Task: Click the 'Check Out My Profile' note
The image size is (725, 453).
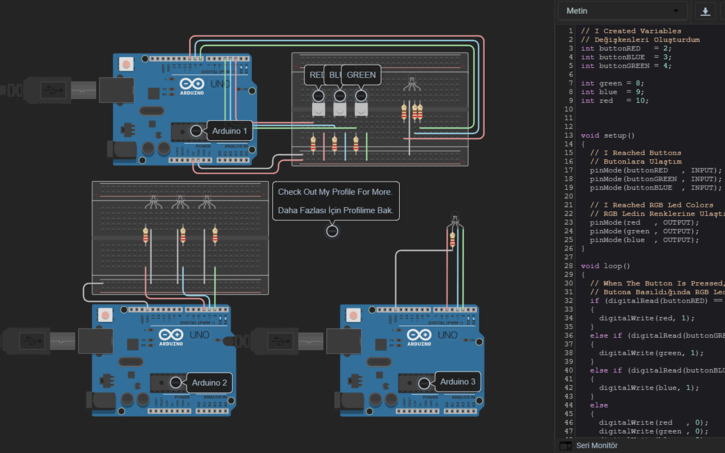Action: 335,191
